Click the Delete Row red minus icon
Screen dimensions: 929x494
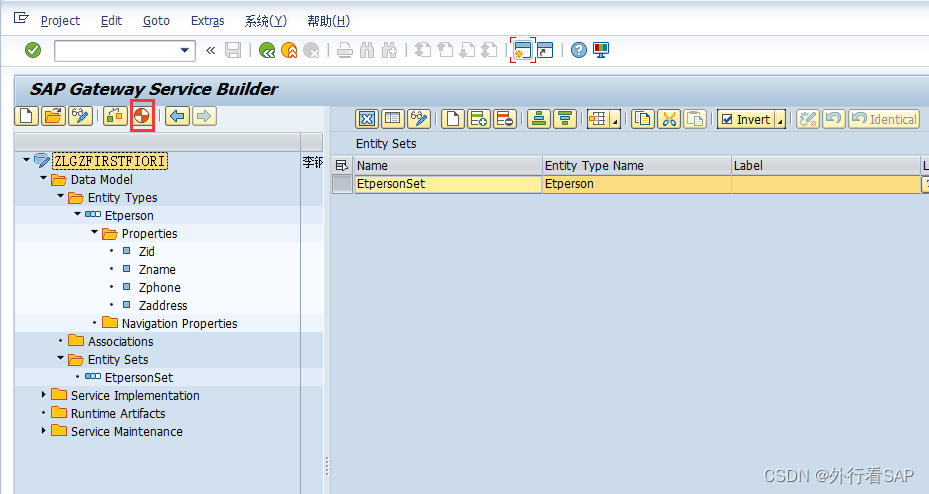(x=505, y=119)
